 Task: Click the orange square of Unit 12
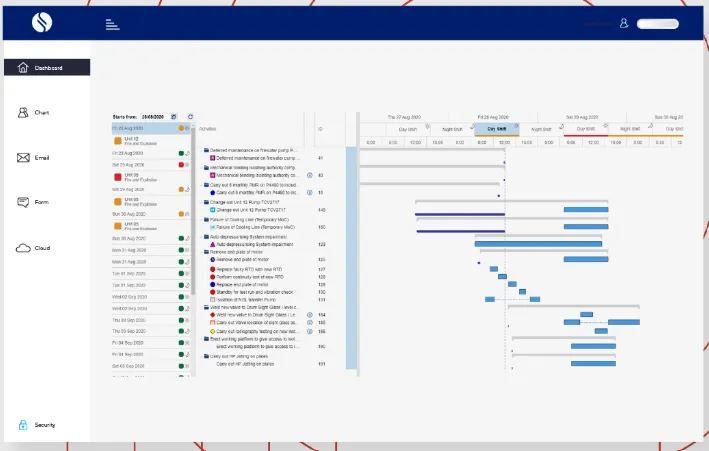pos(118,141)
